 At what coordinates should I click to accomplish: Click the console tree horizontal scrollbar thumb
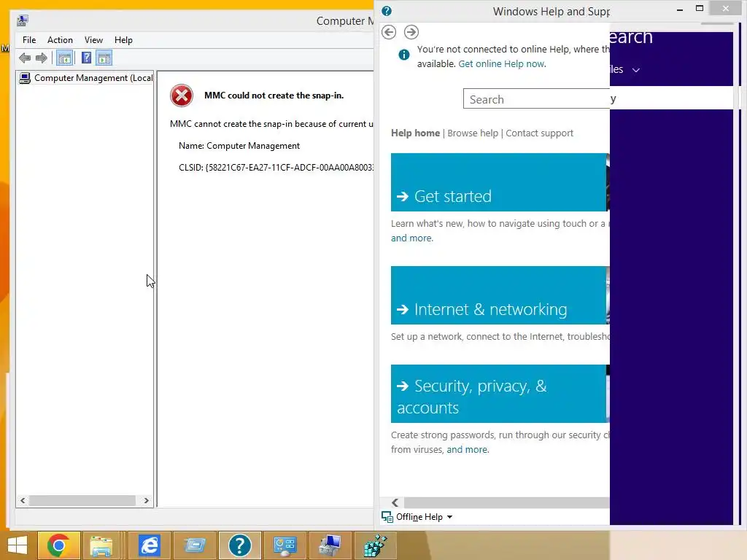[82, 500]
